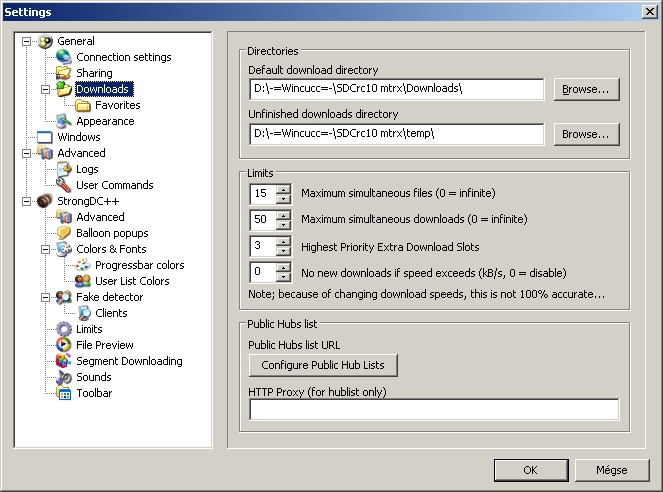The image size is (663, 492).
Task: Select the Sharing folder icon
Action: [x=64, y=73]
